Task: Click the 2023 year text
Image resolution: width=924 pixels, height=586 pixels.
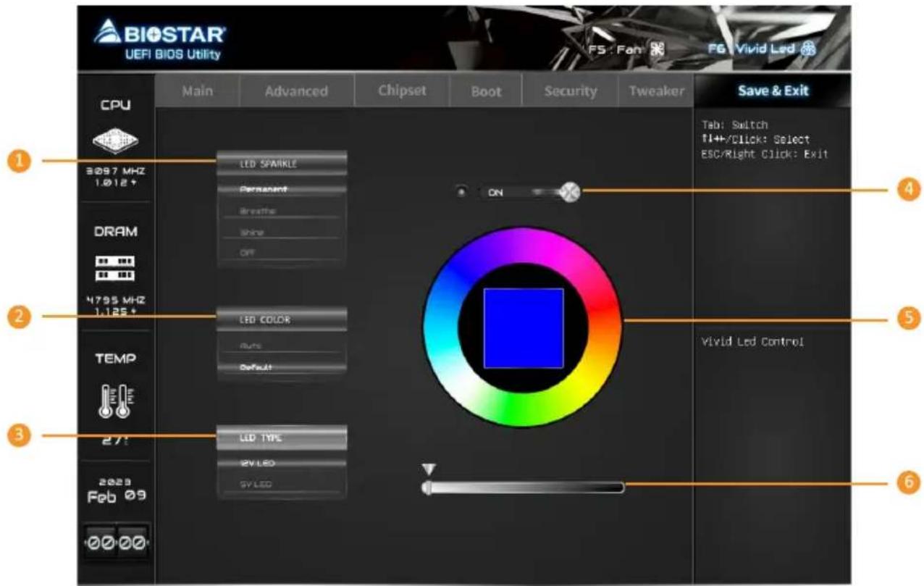Action: tap(116, 481)
